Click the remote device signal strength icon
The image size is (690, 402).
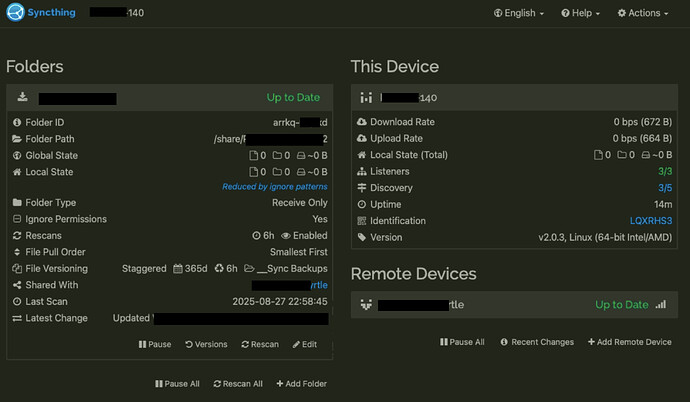[661, 304]
